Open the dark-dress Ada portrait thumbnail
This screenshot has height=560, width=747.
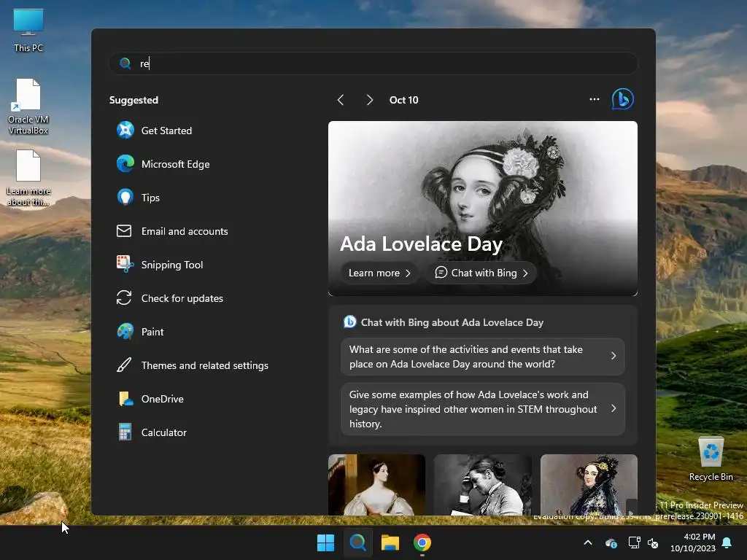[589, 484]
